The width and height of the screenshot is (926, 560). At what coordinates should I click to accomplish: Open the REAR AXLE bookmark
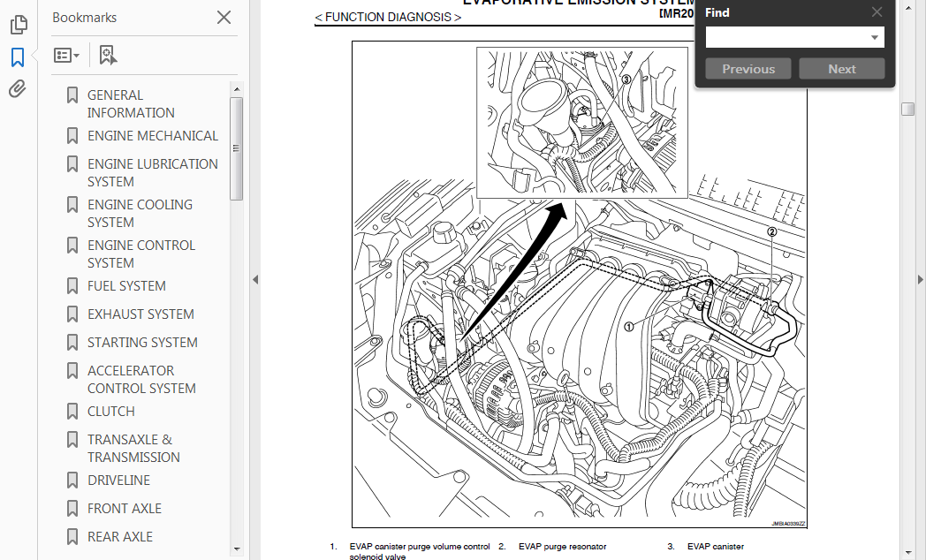point(120,537)
